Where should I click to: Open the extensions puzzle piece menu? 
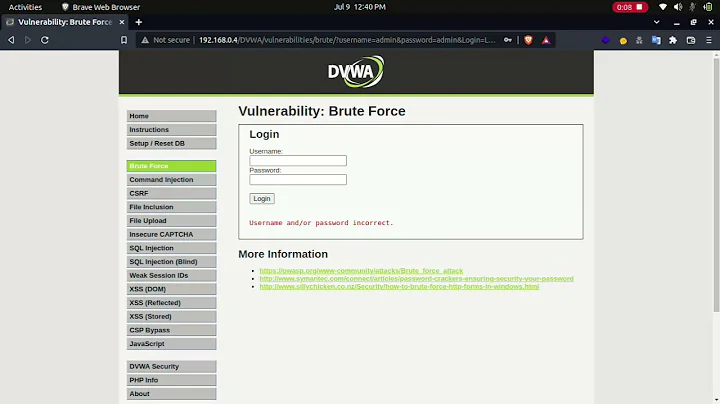673,40
